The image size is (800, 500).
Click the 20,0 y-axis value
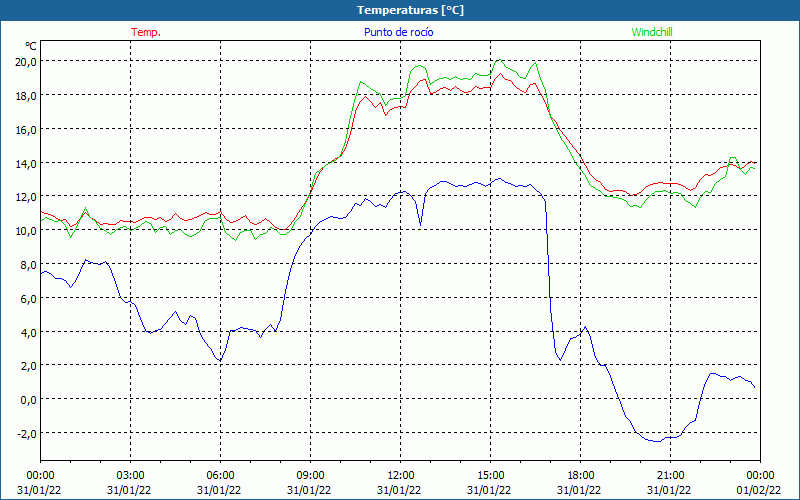point(26,62)
